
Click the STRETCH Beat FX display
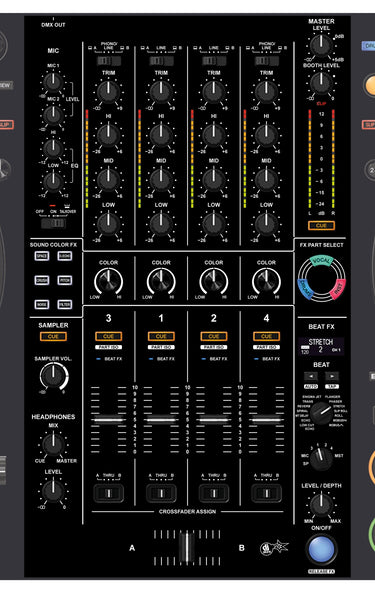321,346
